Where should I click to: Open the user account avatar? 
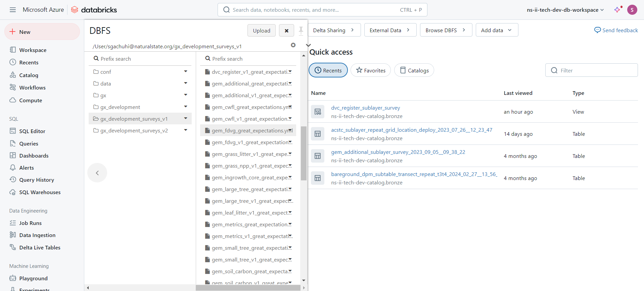[x=632, y=10]
